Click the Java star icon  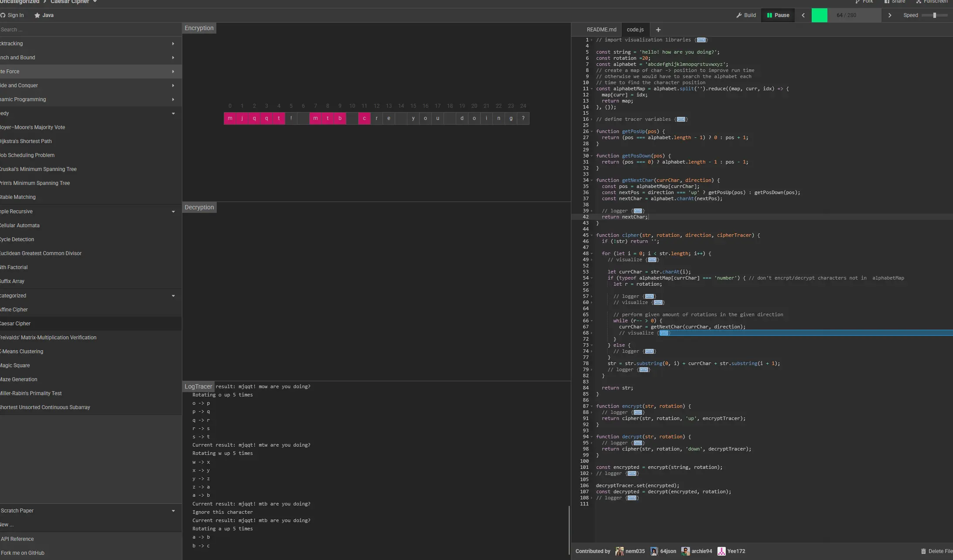tap(38, 15)
